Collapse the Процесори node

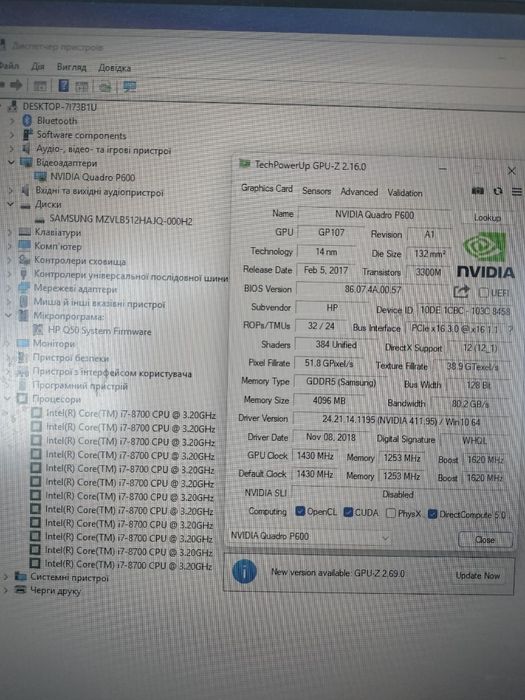coord(8,398)
